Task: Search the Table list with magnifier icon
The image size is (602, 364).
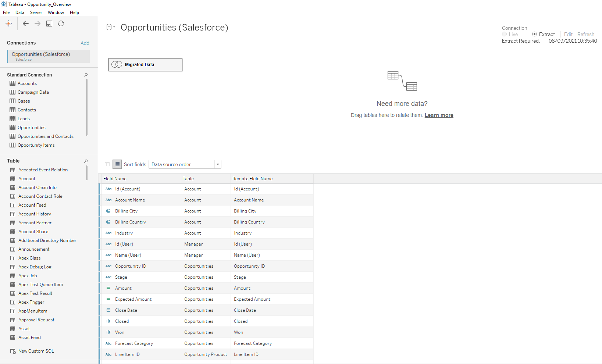Action: [x=86, y=161]
